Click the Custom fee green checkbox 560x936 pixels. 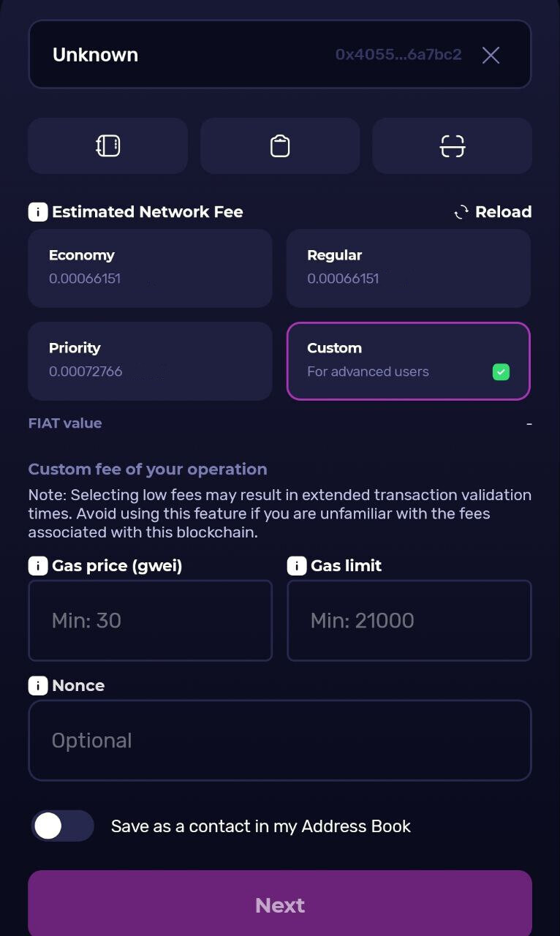pyautogui.click(x=501, y=372)
